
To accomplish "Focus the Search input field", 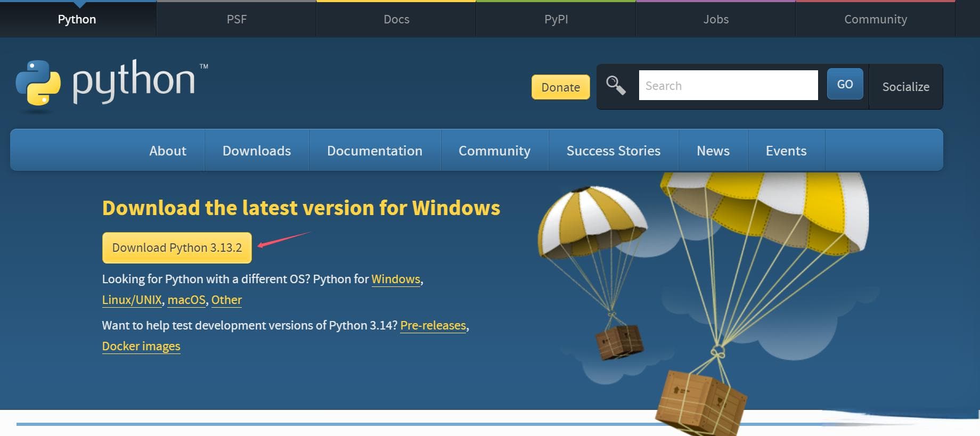I will (728, 85).
